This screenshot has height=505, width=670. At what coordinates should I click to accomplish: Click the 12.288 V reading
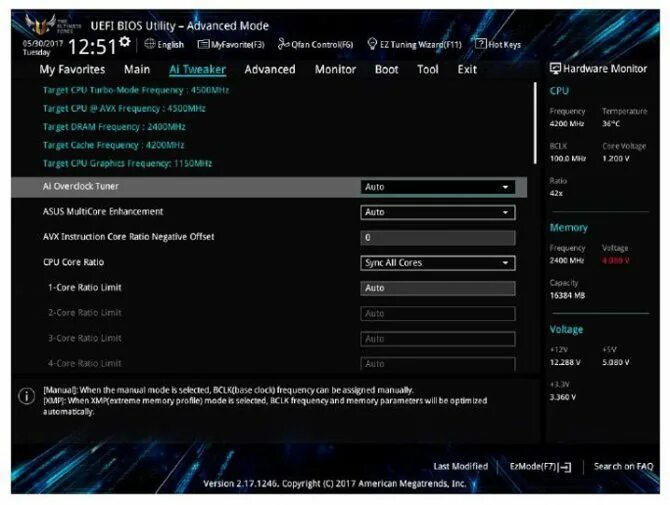point(565,362)
